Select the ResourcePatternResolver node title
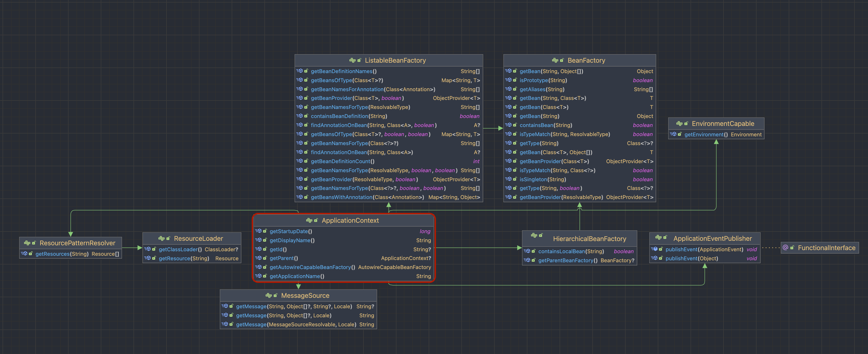Image resolution: width=868 pixels, height=354 pixels. pos(77,243)
